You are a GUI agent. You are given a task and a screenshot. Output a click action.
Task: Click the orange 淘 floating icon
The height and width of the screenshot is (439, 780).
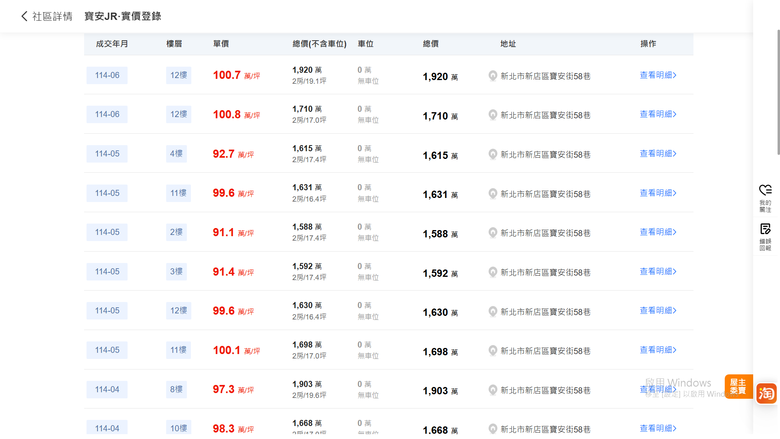pyautogui.click(x=767, y=393)
